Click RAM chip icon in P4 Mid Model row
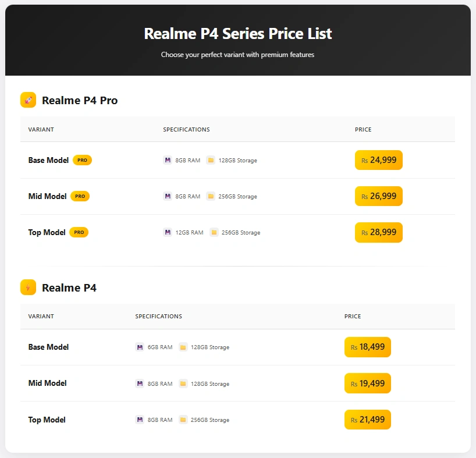The width and height of the screenshot is (476, 458). [140, 384]
